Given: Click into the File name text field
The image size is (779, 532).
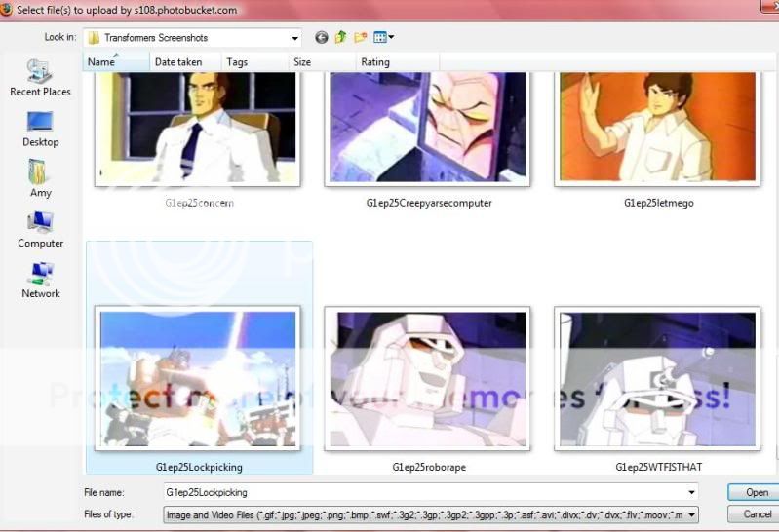Looking at the screenshot, I should tap(419, 493).
